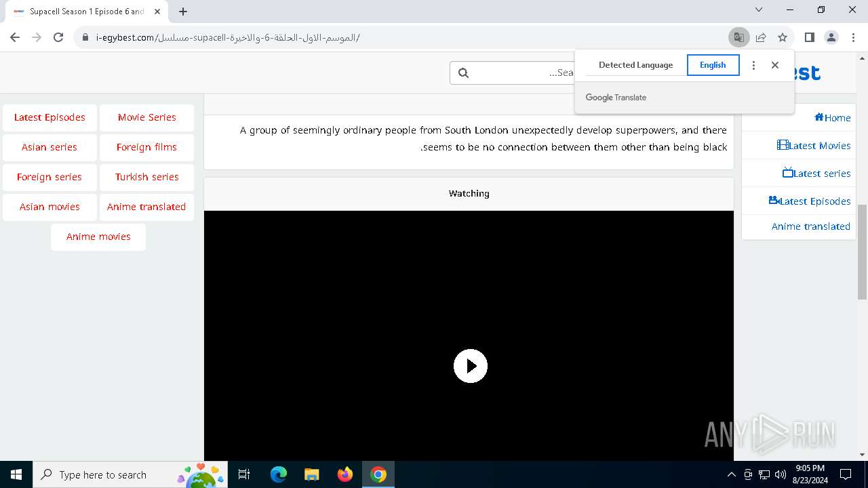Open network icon in system tray
This screenshot has height=488, width=868.
click(x=764, y=474)
